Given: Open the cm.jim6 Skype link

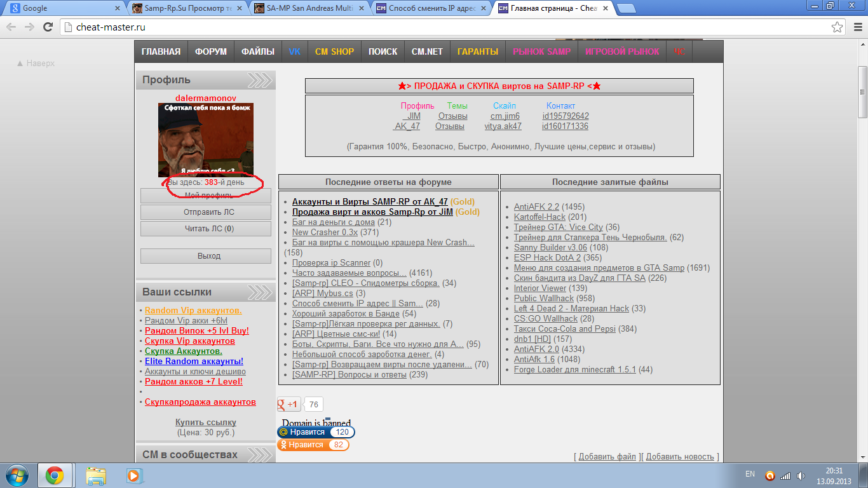Looking at the screenshot, I should (505, 116).
